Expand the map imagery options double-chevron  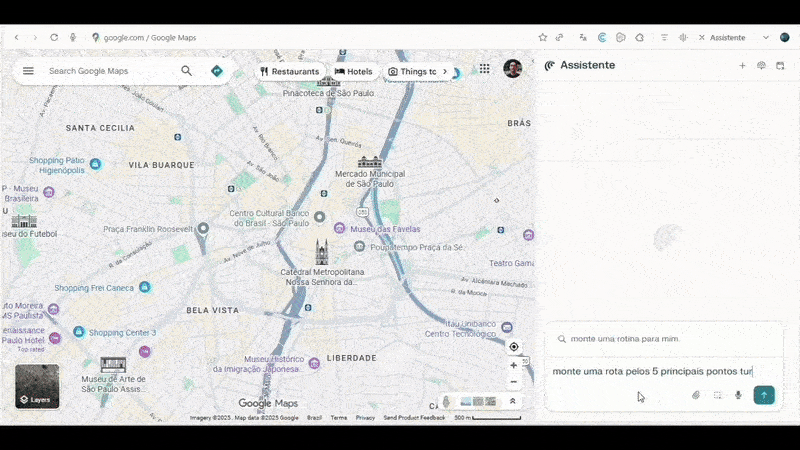click(x=513, y=401)
